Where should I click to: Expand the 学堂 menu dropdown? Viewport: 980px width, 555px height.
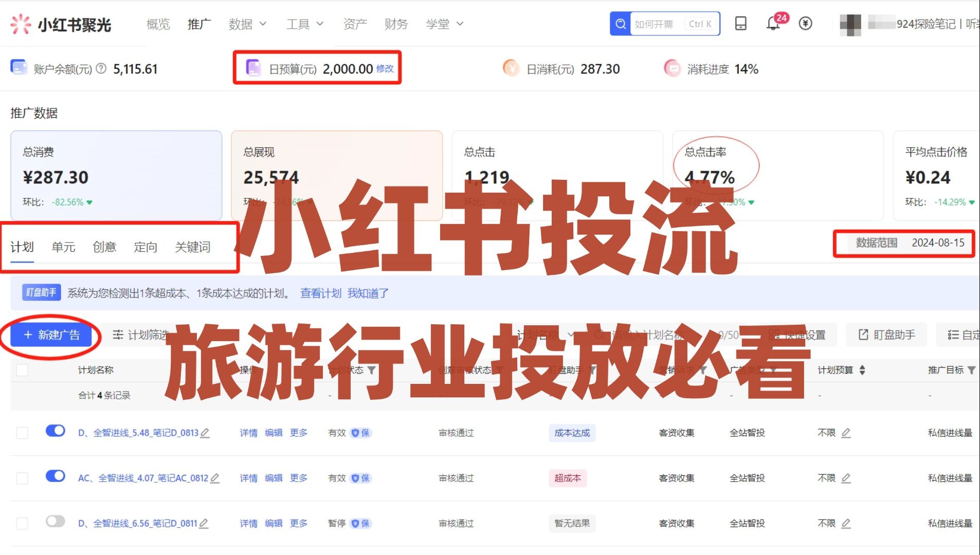pos(444,24)
